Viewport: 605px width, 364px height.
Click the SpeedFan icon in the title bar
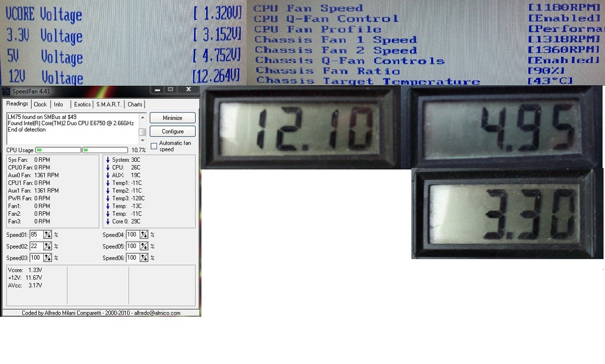click(x=6, y=91)
